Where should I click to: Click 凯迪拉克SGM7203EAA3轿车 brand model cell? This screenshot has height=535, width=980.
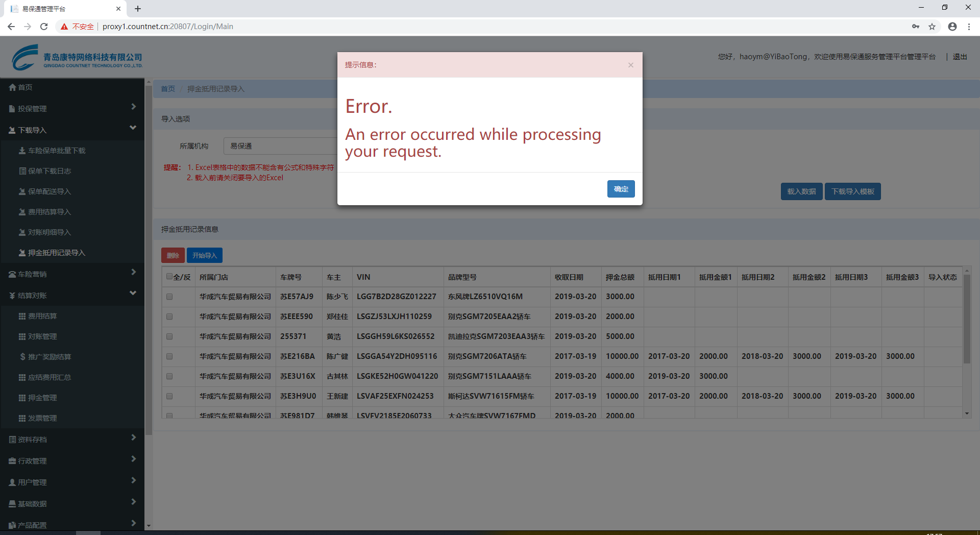[496, 336]
